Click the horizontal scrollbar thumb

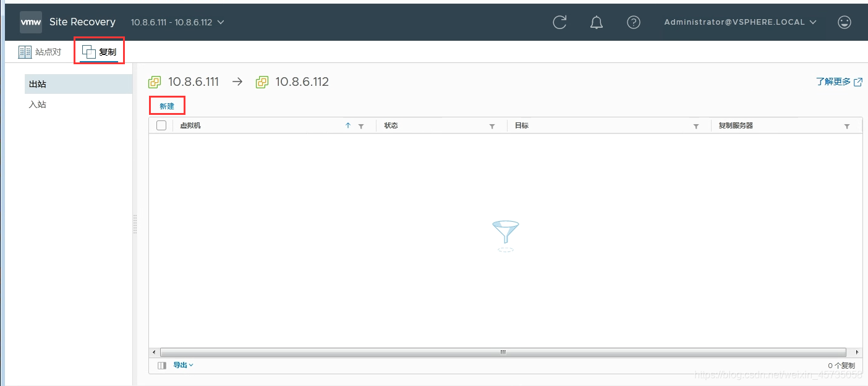coord(503,352)
